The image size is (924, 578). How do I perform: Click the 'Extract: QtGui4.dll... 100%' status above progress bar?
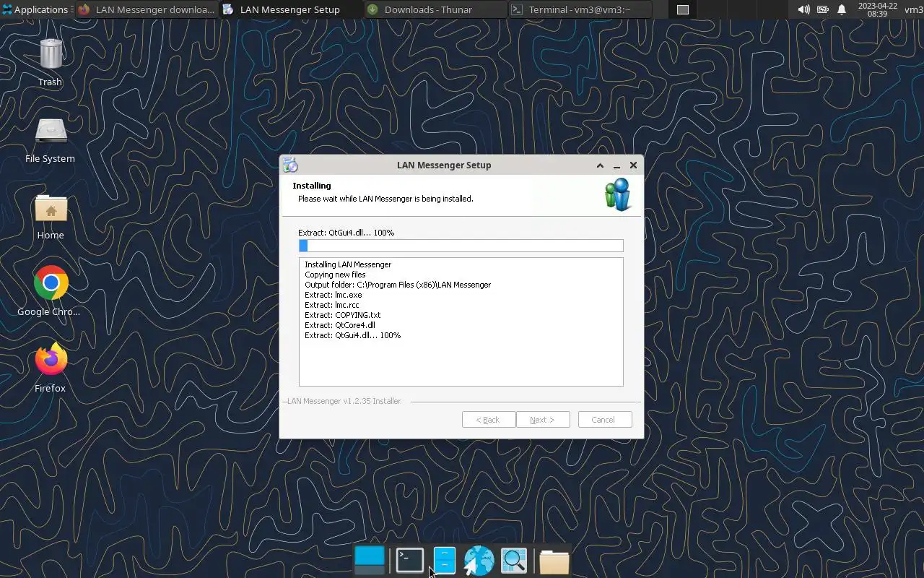(x=346, y=233)
